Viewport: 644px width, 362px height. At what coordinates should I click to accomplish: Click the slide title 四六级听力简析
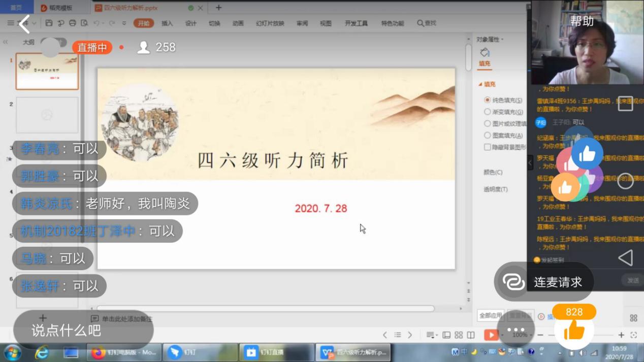click(273, 160)
